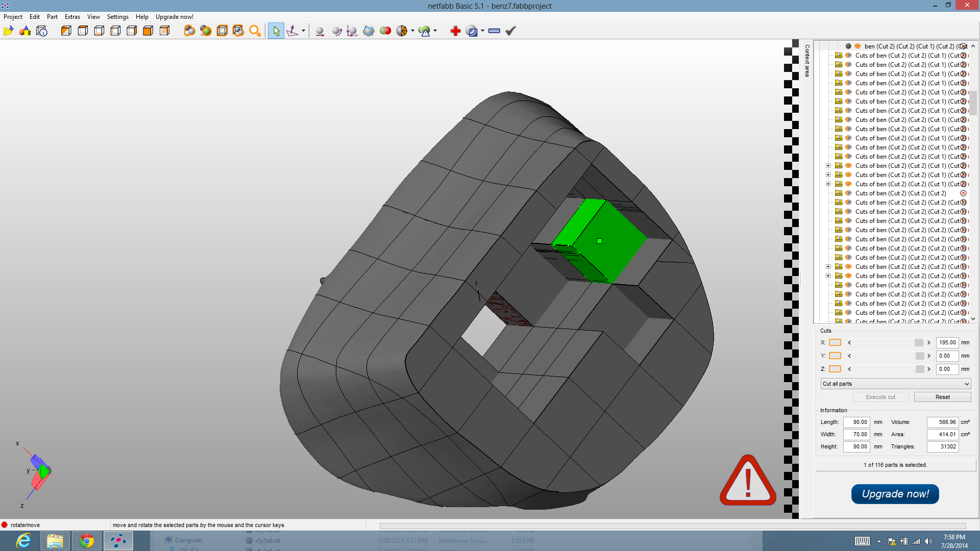This screenshot has width=980, height=551.
Task: Click the Y cut position slider handle
Action: [919, 356]
